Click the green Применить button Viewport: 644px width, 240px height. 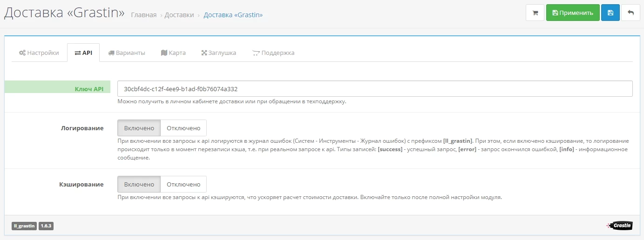click(573, 13)
